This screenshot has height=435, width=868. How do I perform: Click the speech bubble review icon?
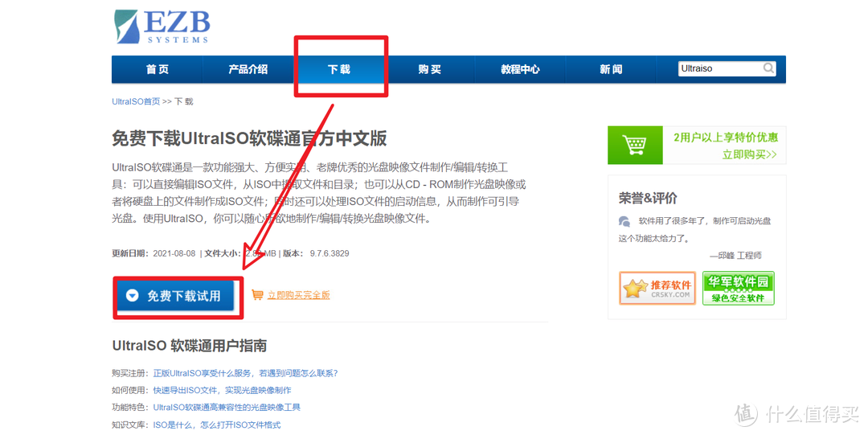[x=624, y=221]
